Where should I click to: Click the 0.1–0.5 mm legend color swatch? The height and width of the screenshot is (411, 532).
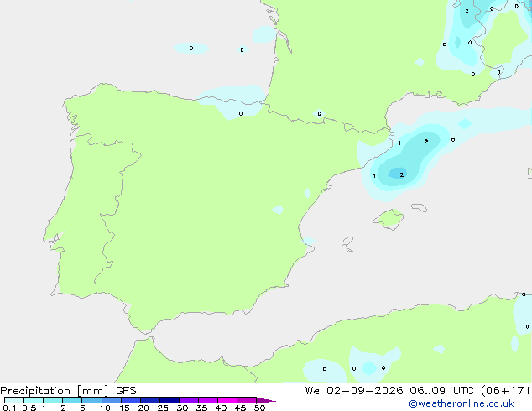14,400
